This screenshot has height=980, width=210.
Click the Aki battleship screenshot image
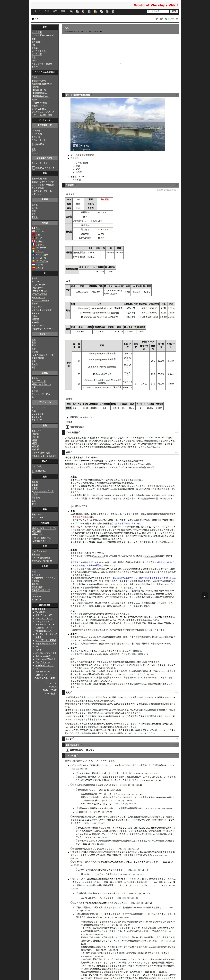click(117, 125)
